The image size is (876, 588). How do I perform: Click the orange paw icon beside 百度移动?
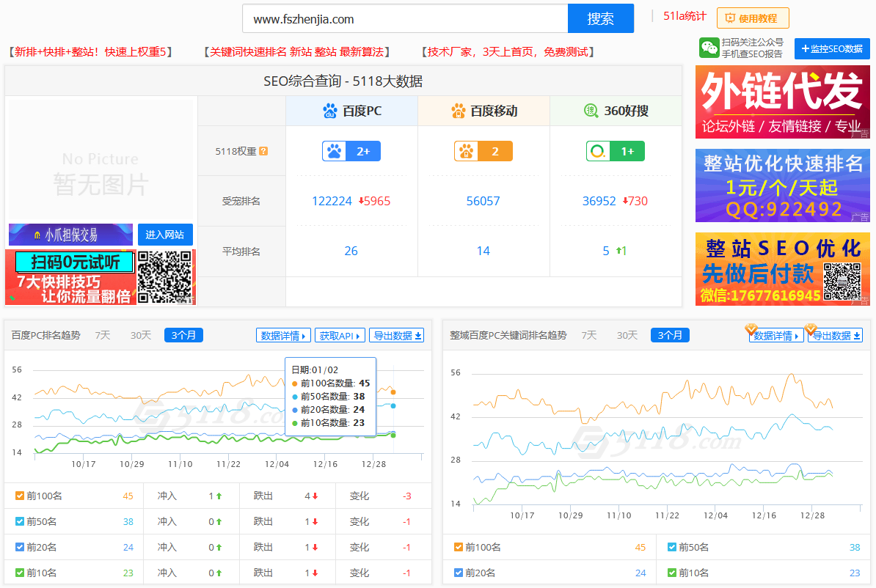[x=458, y=111]
